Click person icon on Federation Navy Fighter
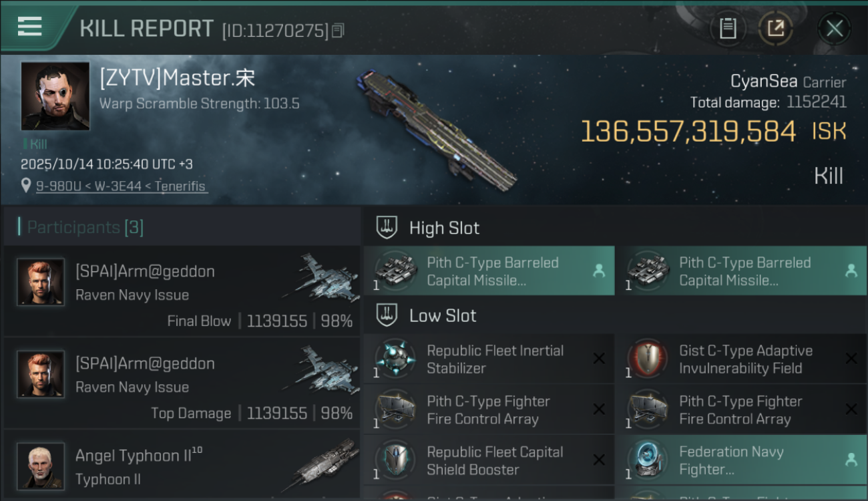 [x=851, y=460]
